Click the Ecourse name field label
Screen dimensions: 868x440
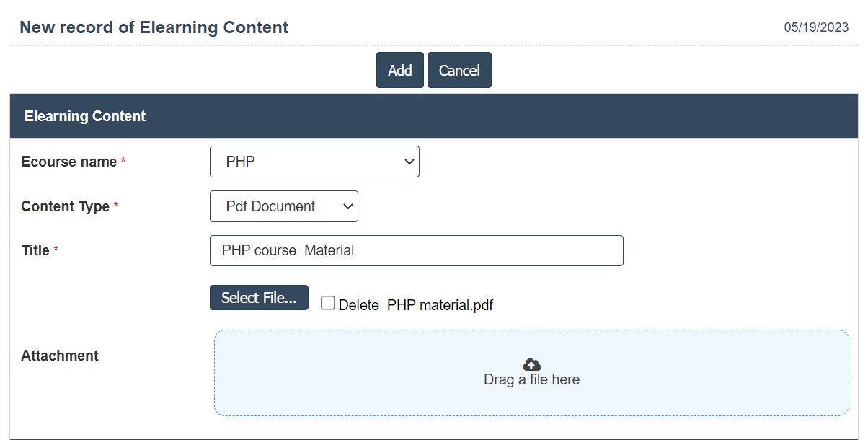click(x=69, y=162)
